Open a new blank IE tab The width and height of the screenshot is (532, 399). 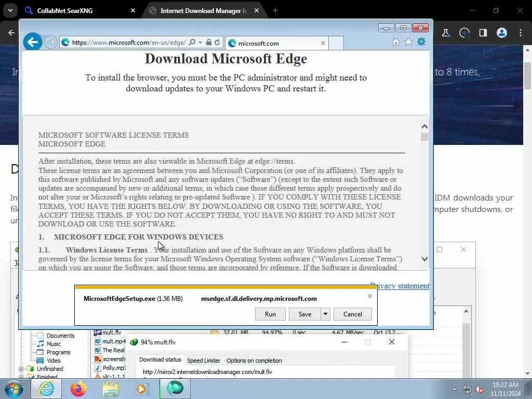(x=336, y=43)
